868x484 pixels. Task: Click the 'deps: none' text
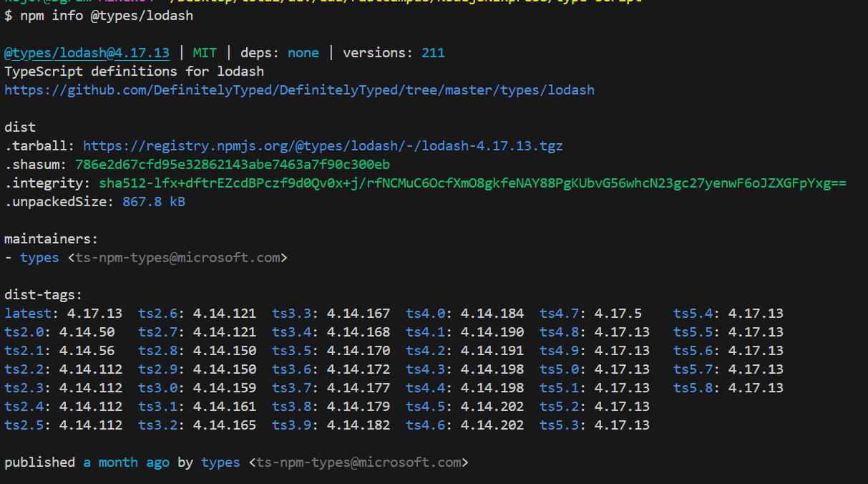(280, 53)
